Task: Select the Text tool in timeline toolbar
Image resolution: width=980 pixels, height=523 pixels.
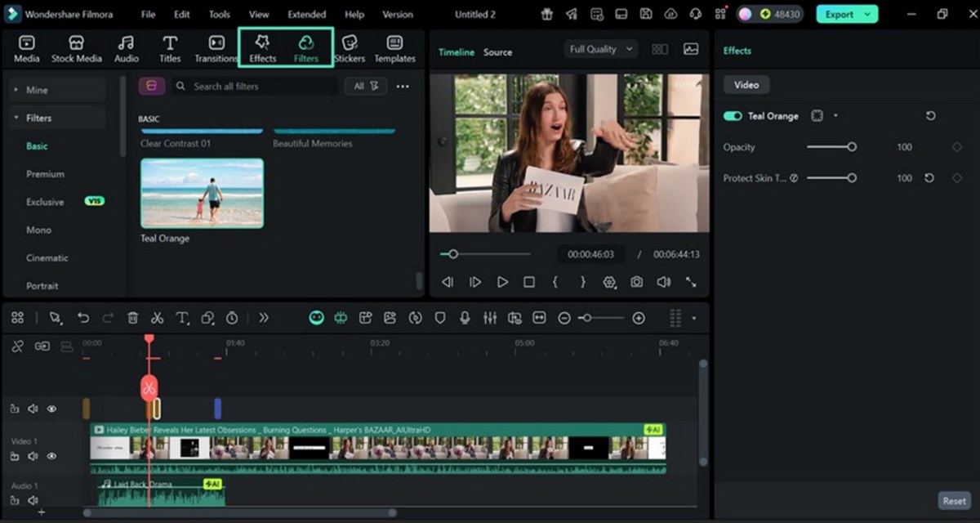Action: tap(182, 319)
